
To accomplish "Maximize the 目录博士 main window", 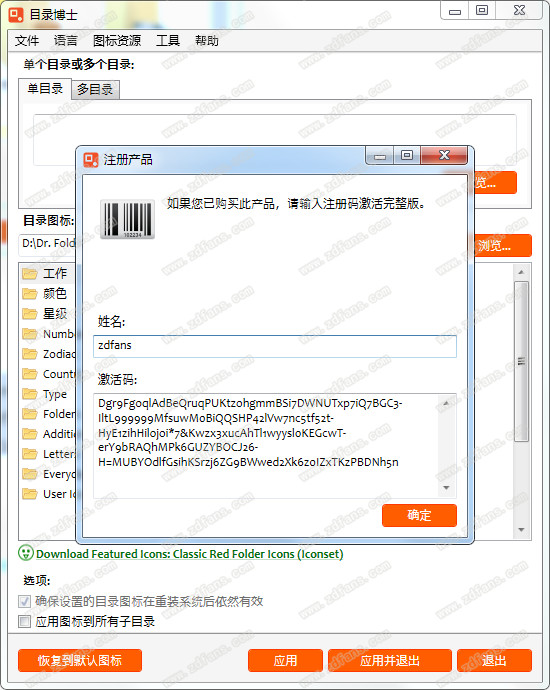I will click(482, 11).
